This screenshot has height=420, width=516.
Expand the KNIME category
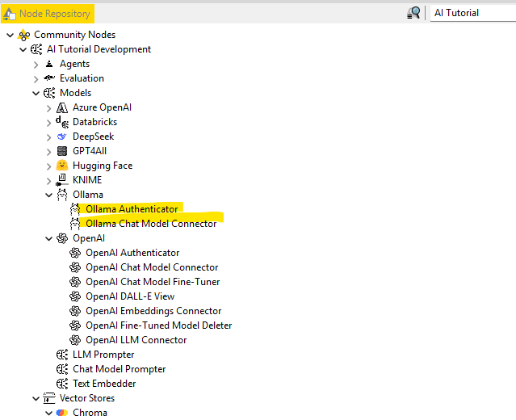49,181
